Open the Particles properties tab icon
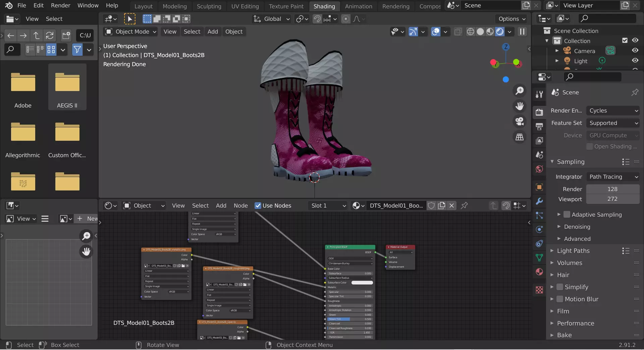The image size is (644, 350). (539, 215)
